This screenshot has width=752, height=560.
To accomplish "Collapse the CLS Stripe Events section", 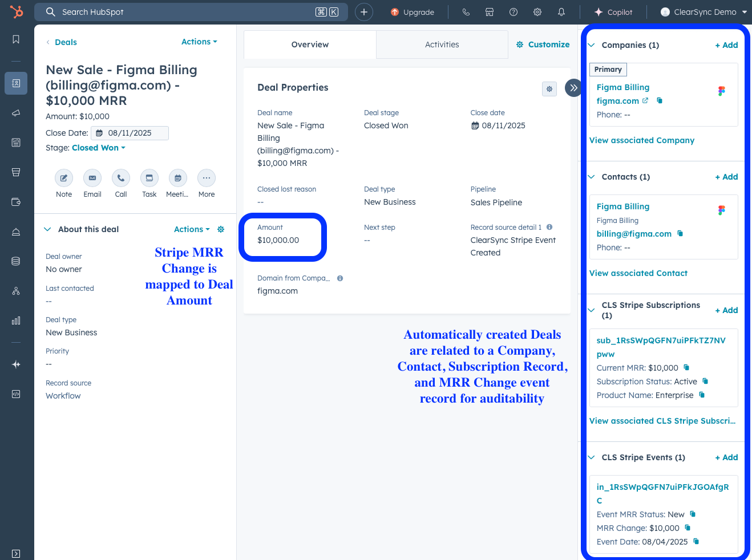I will coord(592,457).
